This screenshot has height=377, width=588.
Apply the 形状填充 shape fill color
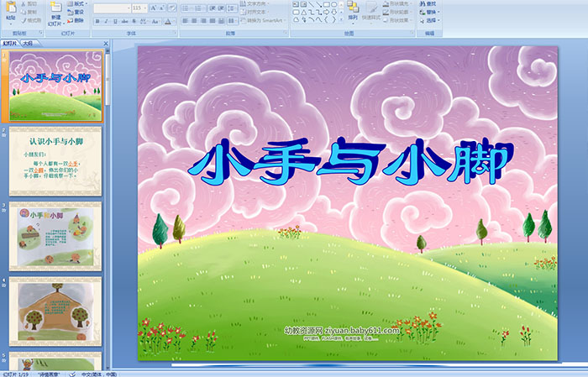tap(386, 3)
